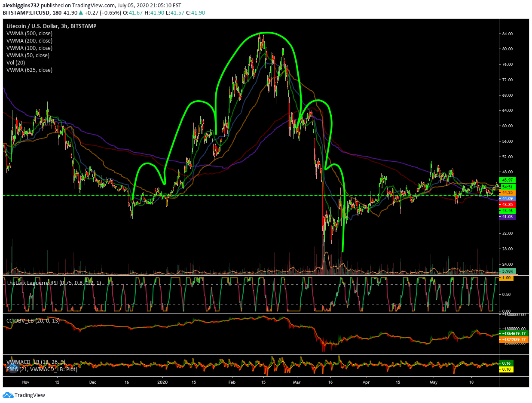Select the 5.98K volume tag
532x403 pixels.
pos(507,271)
